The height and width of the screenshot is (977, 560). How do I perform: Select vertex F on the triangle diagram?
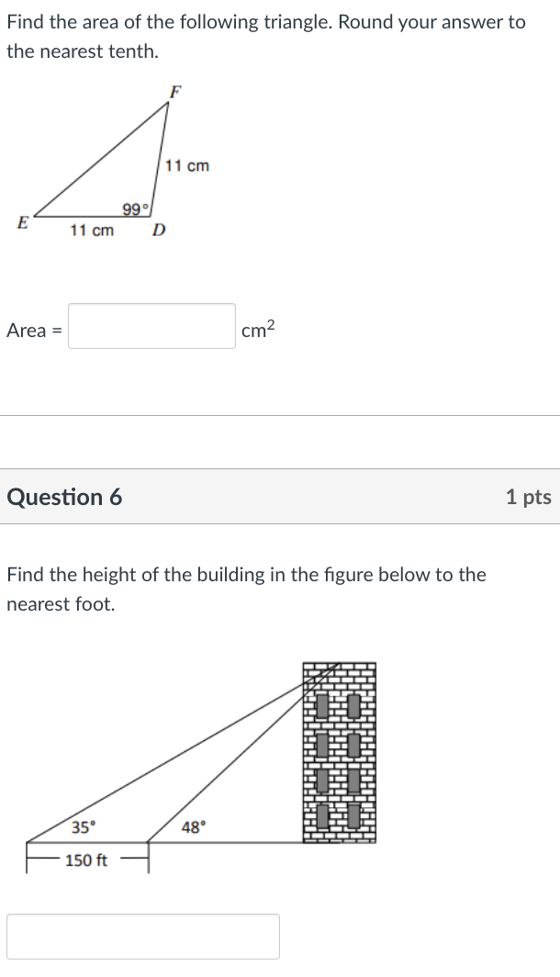174,92
